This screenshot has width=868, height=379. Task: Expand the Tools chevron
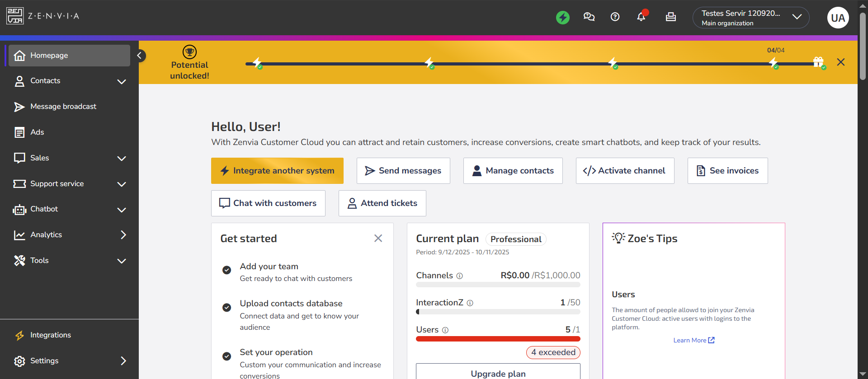point(122,261)
